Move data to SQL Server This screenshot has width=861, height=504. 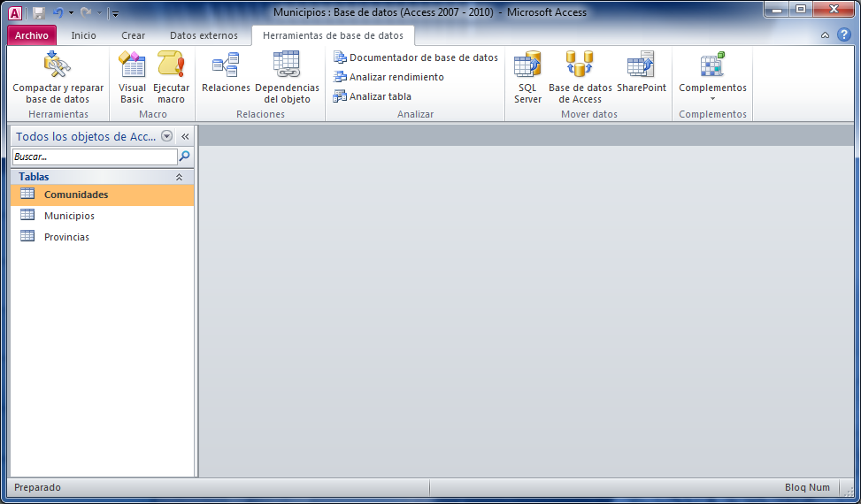[x=527, y=77]
